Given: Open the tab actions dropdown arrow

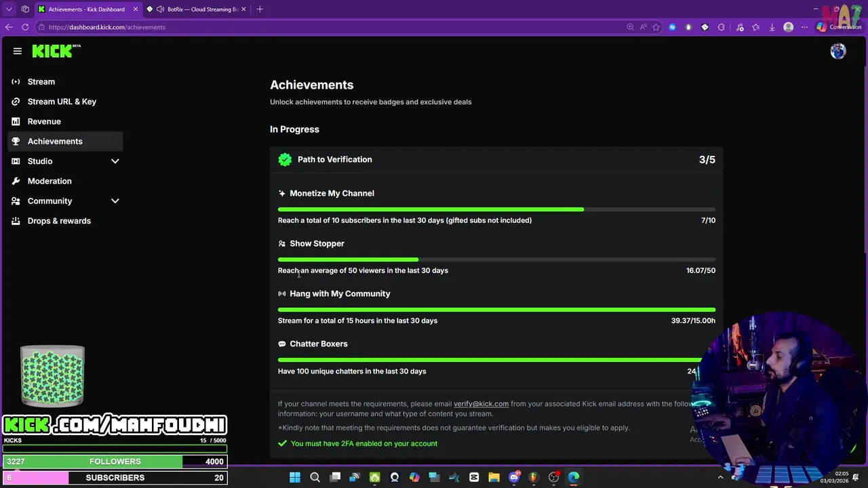Looking at the screenshot, I should point(9,9).
